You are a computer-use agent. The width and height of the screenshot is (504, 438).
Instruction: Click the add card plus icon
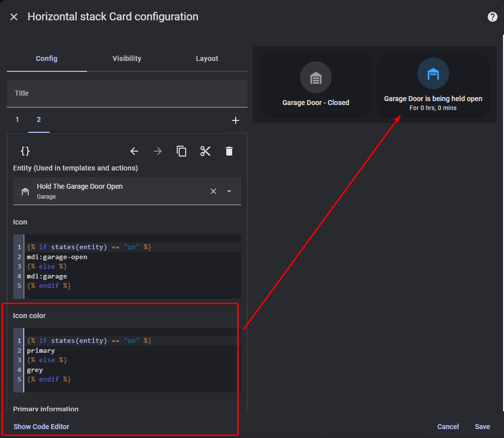point(236,120)
